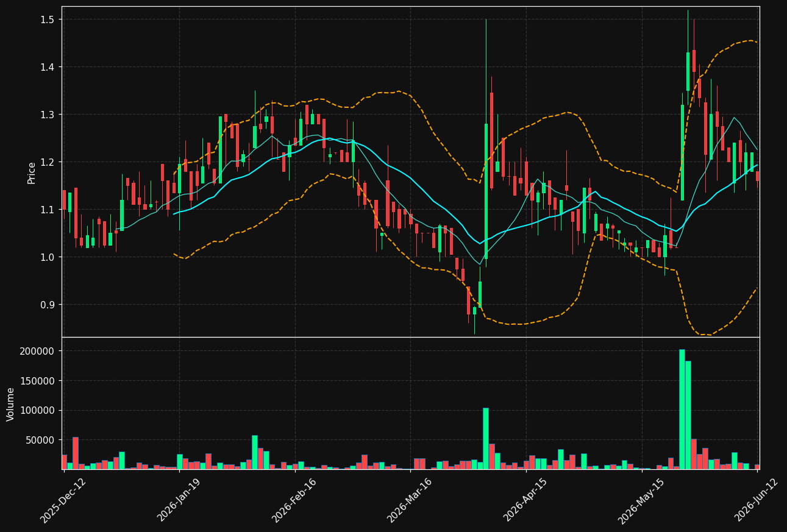Click the Price axis title
This screenshot has height=532, width=787.
(32, 172)
